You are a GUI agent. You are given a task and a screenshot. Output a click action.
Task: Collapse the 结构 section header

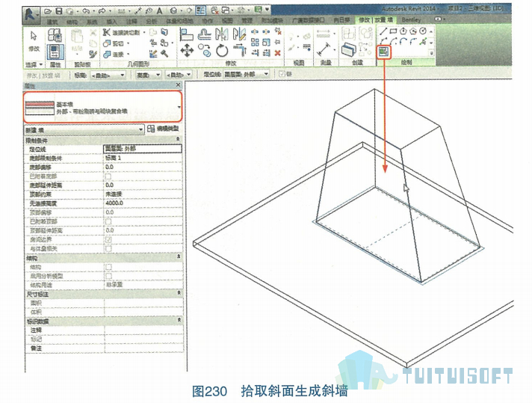[x=178, y=257]
